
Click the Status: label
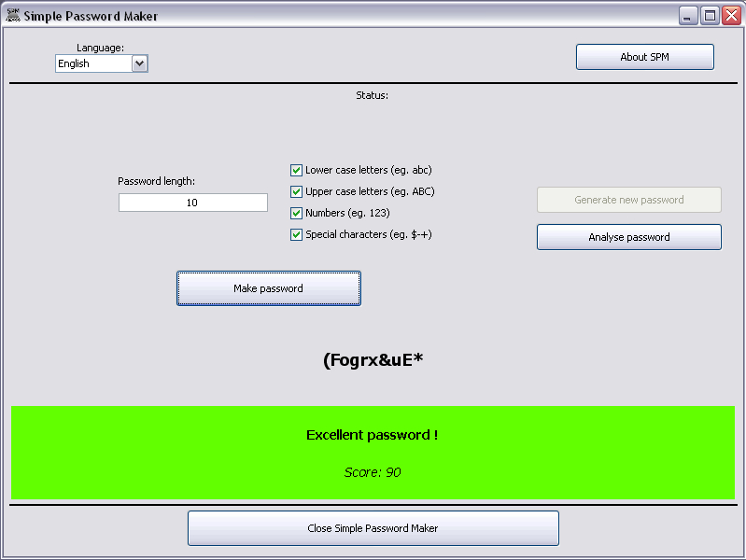click(372, 95)
